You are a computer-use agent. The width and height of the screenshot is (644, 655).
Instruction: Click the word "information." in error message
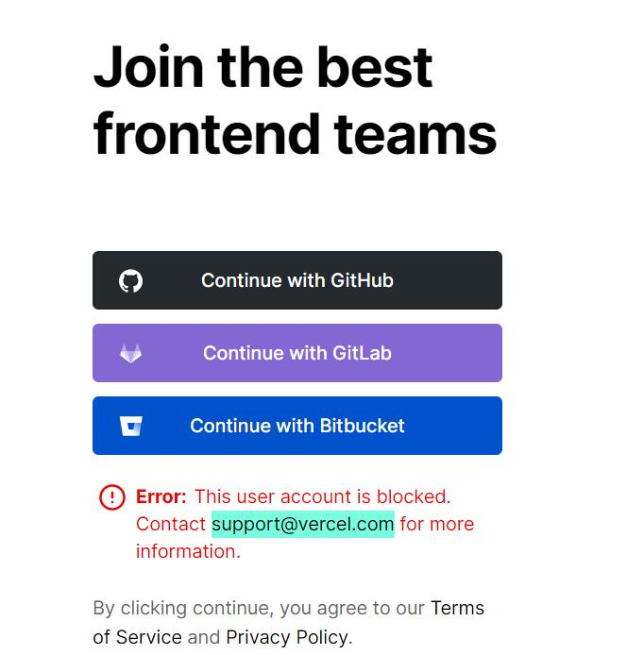(x=188, y=551)
